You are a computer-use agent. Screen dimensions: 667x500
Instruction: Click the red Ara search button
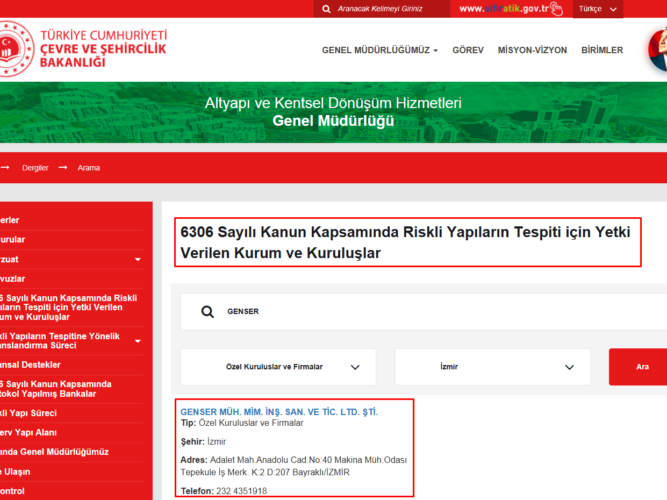[x=638, y=367]
